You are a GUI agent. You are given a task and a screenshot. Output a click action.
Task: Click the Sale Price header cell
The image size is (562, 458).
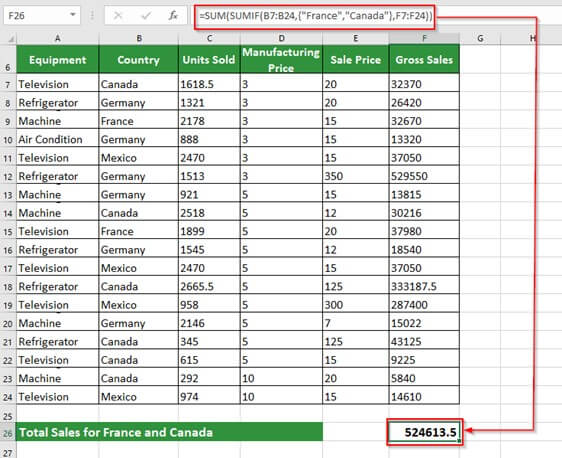(x=356, y=59)
